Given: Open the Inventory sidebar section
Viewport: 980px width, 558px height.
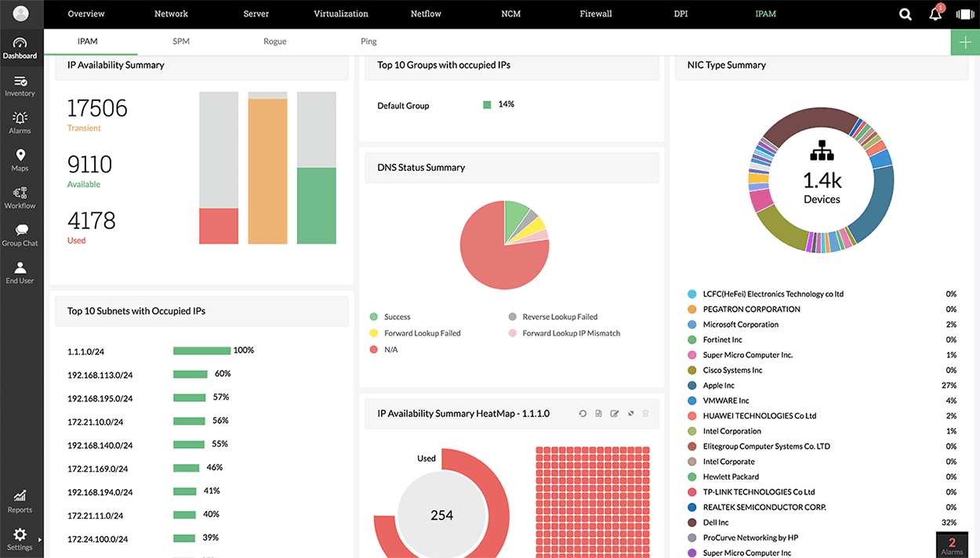Looking at the screenshot, I should click(x=20, y=86).
